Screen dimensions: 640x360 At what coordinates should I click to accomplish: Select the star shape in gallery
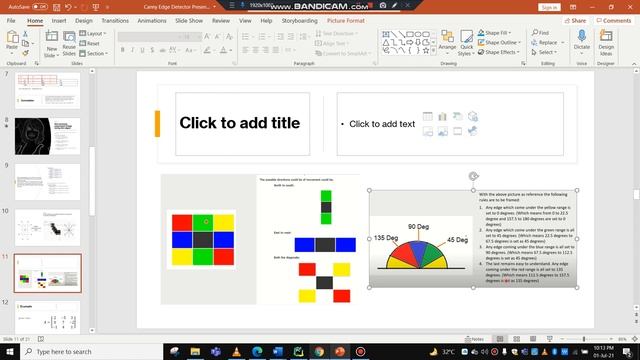point(426,50)
